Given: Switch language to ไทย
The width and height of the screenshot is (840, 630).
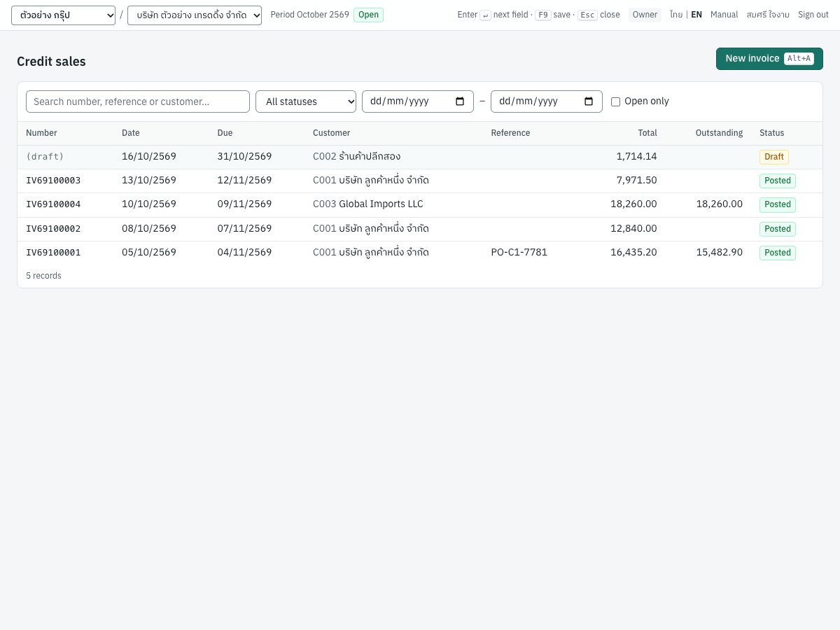Looking at the screenshot, I should (x=676, y=15).
